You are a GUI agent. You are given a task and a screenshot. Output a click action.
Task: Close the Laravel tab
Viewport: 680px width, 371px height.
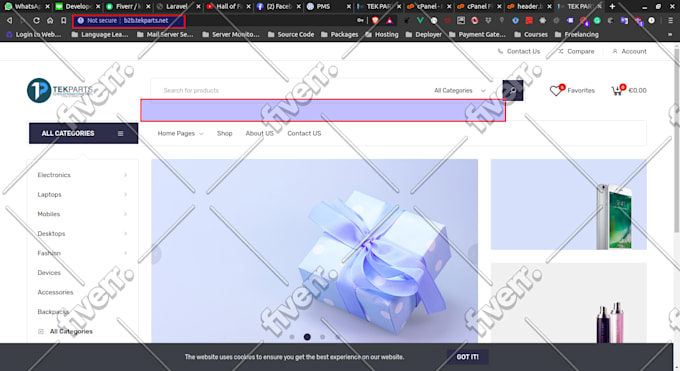[x=198, y=7]
